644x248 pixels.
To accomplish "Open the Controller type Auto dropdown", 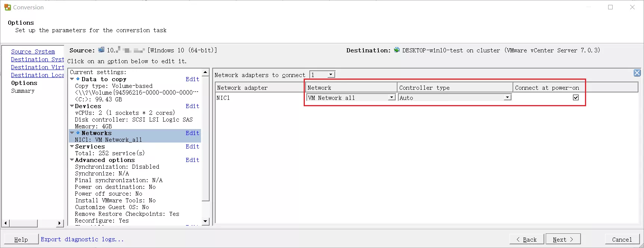I will click(x=507, y=98).
